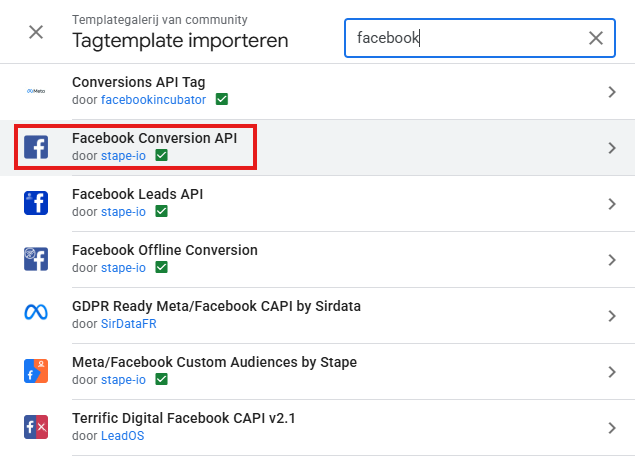Click the Facebook Conversion API icon

click(36, 148)
